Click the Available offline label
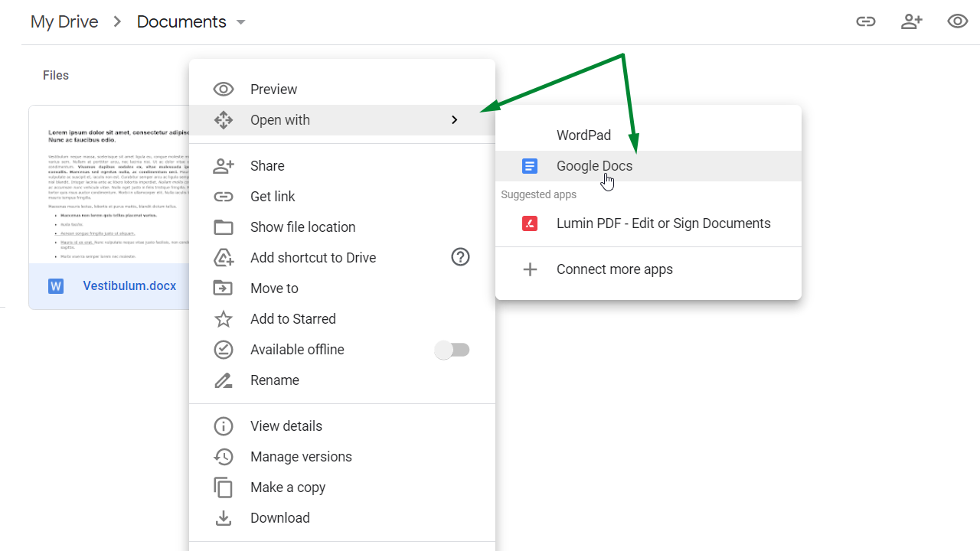This screenshot has height=551, width=980. (x=297, y=350)
